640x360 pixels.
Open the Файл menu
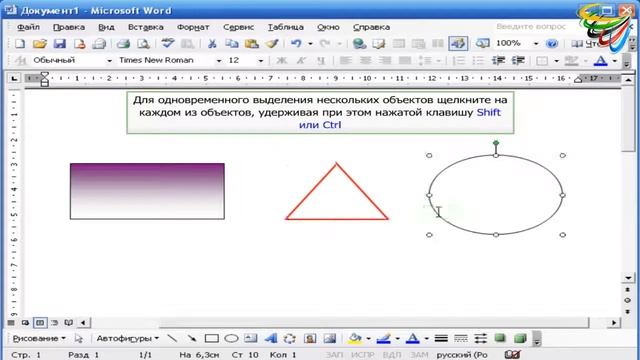point(28,27)
